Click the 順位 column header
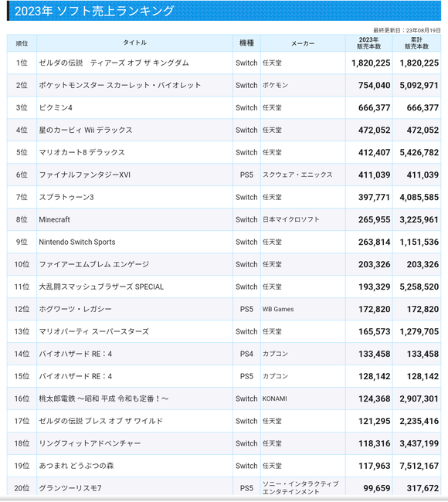 pos(22,43)
